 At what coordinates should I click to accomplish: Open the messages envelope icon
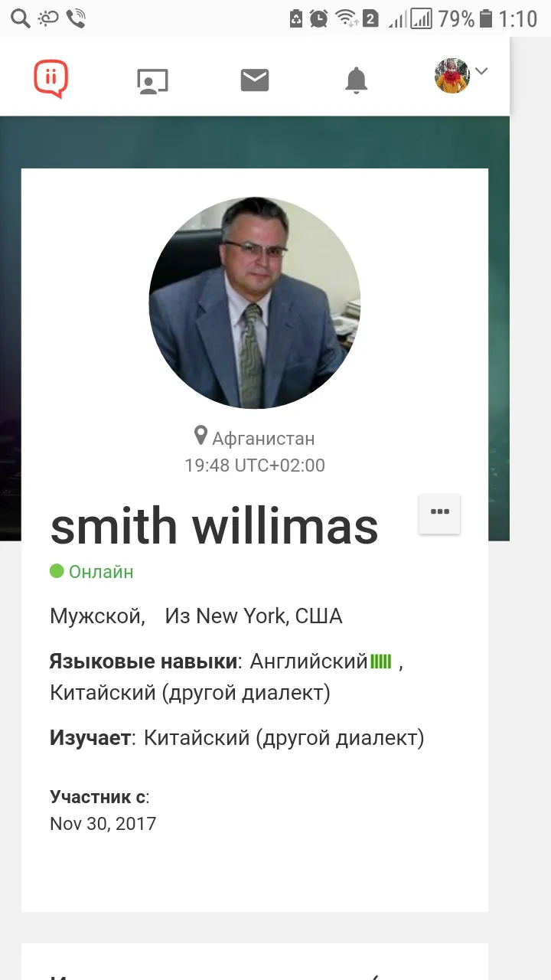click(x=254, y=80)
